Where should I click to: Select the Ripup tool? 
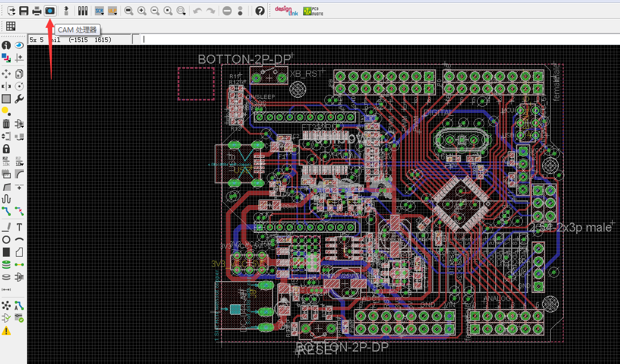(x=19, y=211)
